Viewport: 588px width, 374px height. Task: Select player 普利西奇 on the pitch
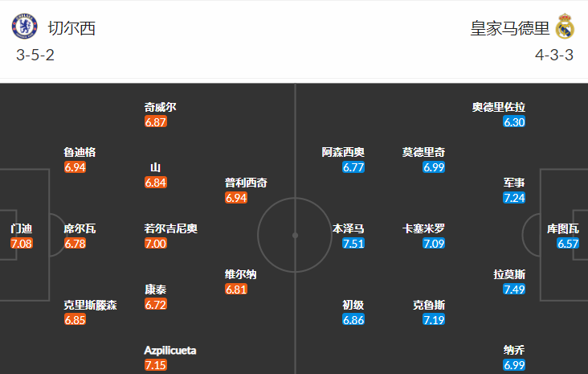tap(246, 183)
